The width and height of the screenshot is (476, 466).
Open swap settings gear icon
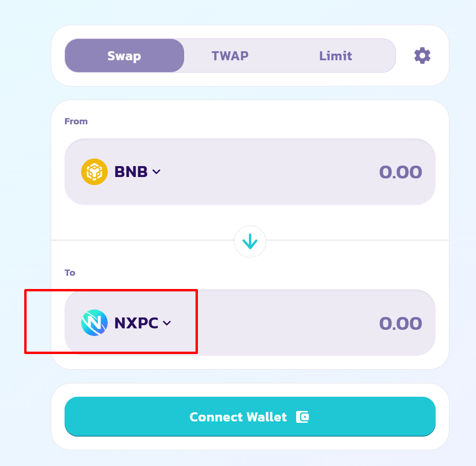(x=422, y=56)
